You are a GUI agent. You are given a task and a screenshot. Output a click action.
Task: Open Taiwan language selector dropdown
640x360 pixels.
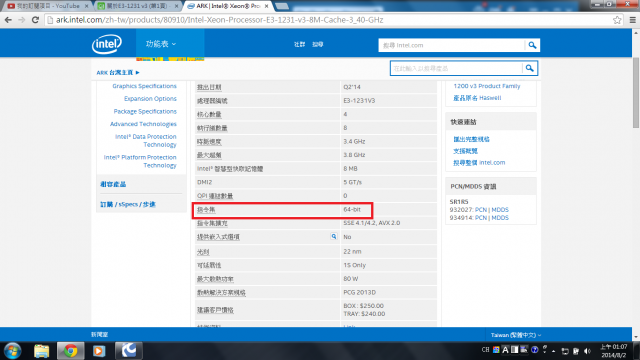(x=516, y=335)
